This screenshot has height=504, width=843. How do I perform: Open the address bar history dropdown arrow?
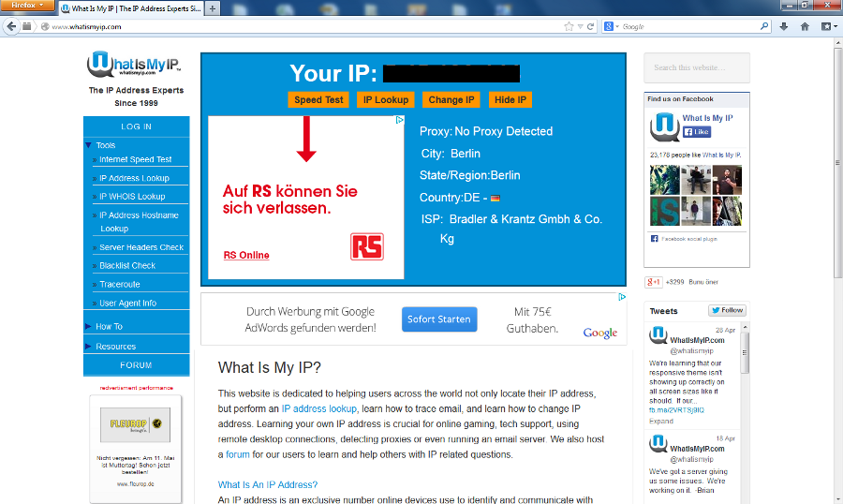pos(580,26)
